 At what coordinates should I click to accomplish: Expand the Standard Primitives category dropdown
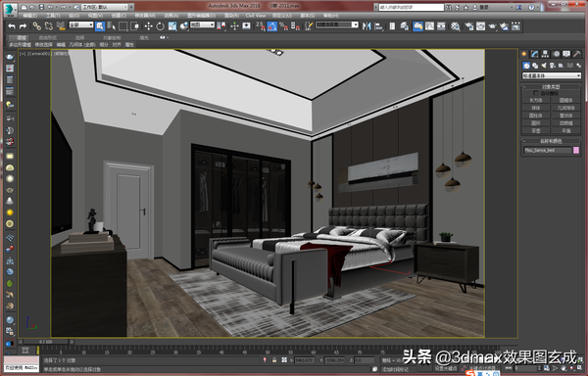tap(551, 75)
